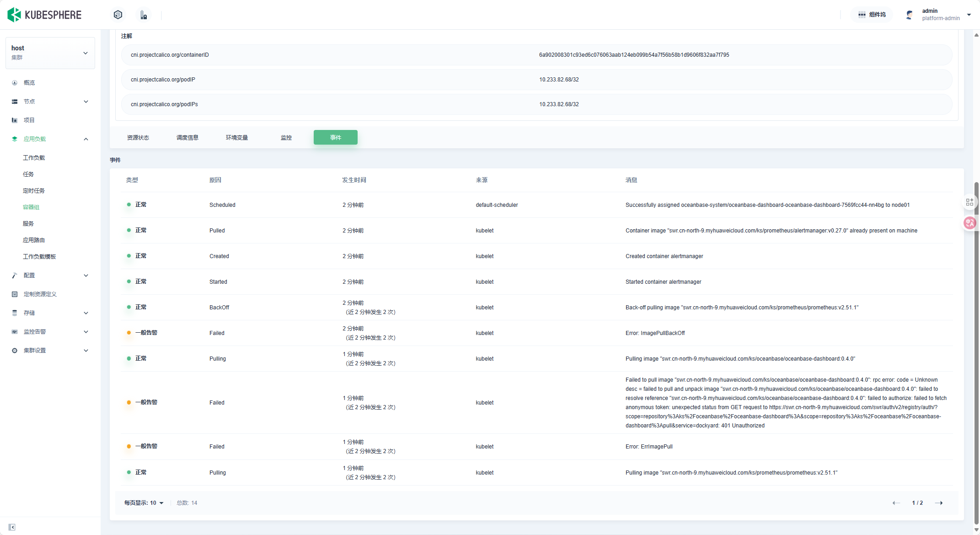This screenshot has height=535, width=980.
Task: Open the cube platform icon in header
Action: tap(118, 15)
